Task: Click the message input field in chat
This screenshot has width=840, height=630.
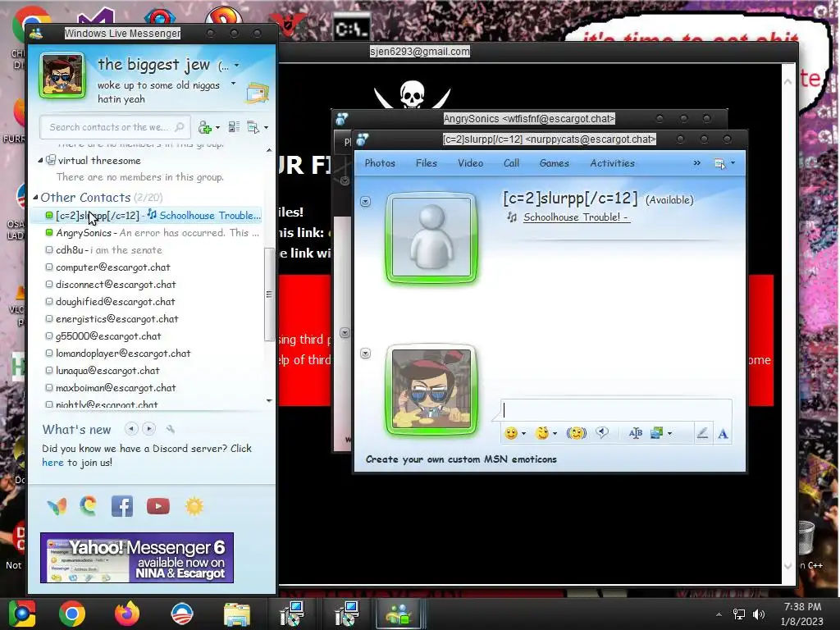Action: coord(616,410)
